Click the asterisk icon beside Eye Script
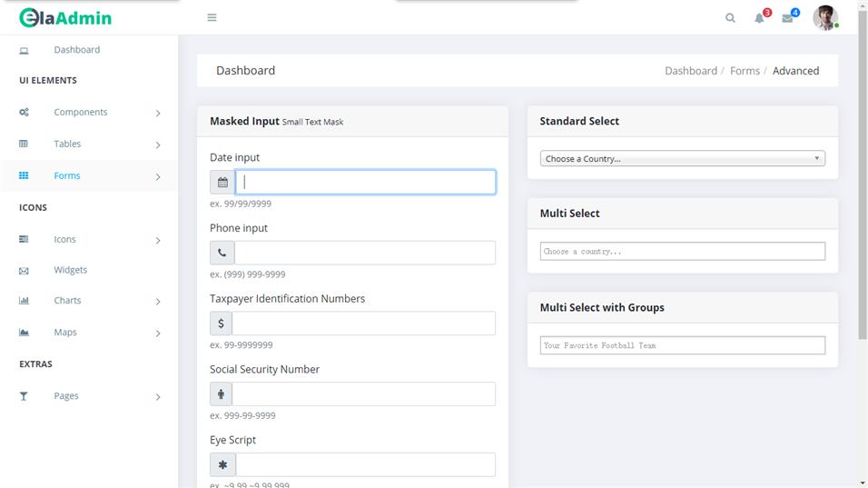This screenshot has width=868, height=488. point(222,464)
